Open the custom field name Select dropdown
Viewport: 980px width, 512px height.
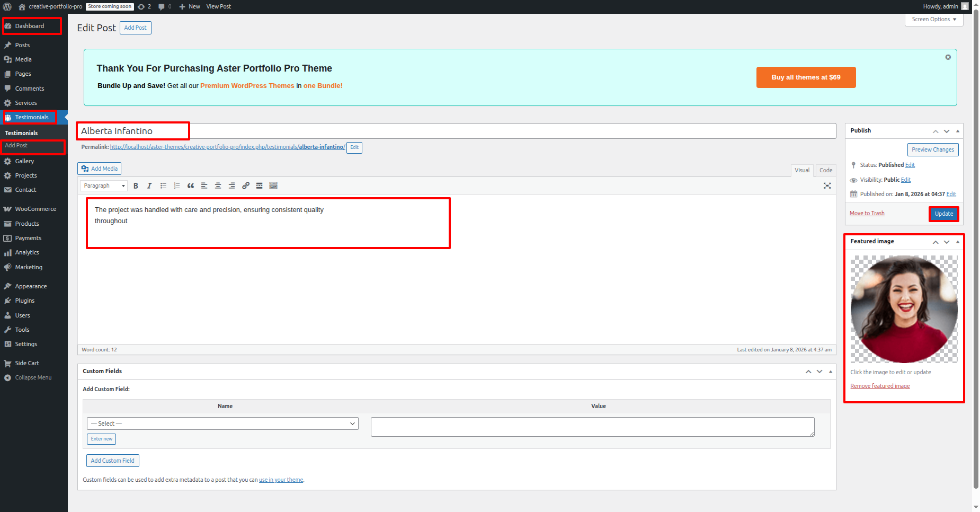[222, 423]
